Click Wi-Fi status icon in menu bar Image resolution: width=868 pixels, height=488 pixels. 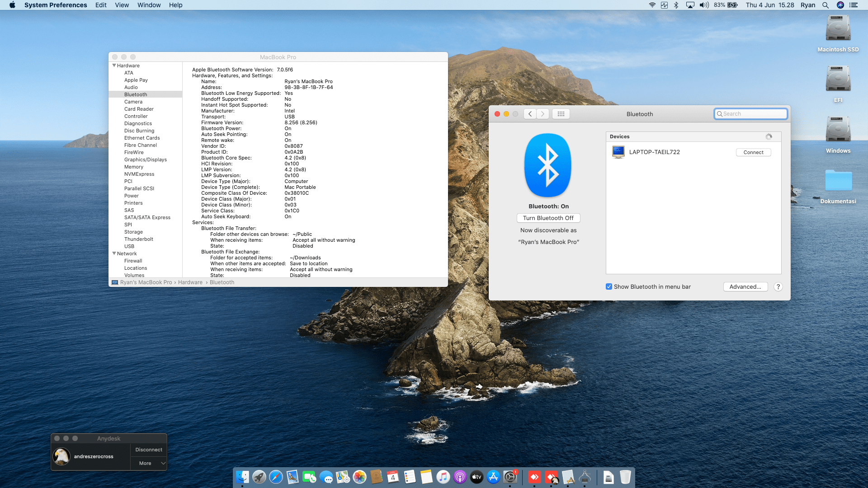652,5
